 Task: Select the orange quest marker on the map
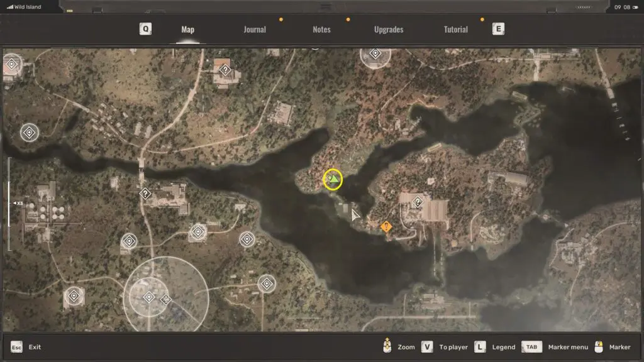pyautogui.click(x=386, y=226)
